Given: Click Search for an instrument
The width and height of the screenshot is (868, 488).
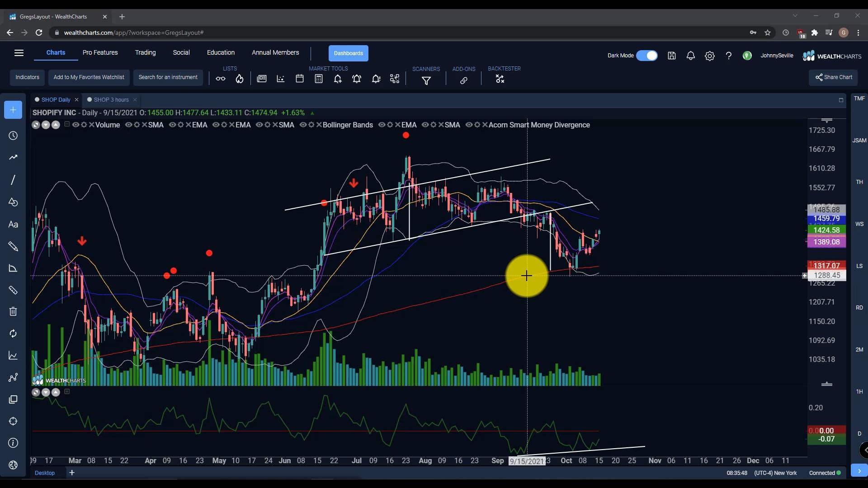Looking at the screenshot, I should tap(168, 77).
